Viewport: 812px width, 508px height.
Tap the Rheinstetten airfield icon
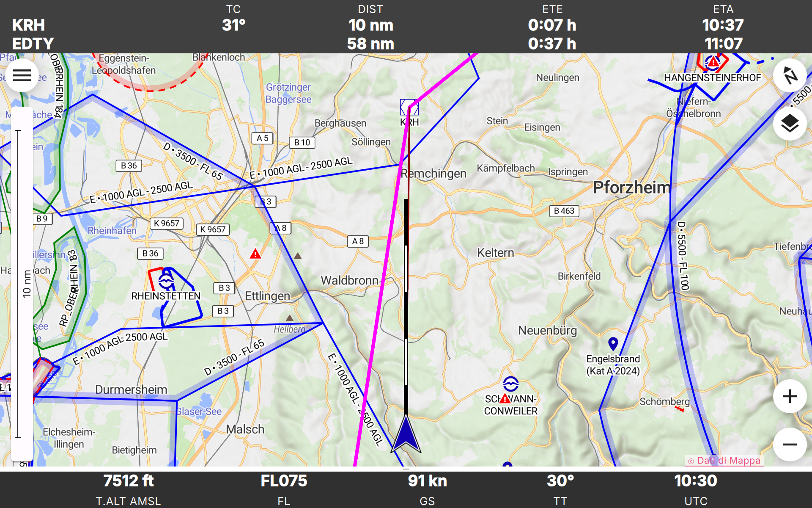pos(166,280)
